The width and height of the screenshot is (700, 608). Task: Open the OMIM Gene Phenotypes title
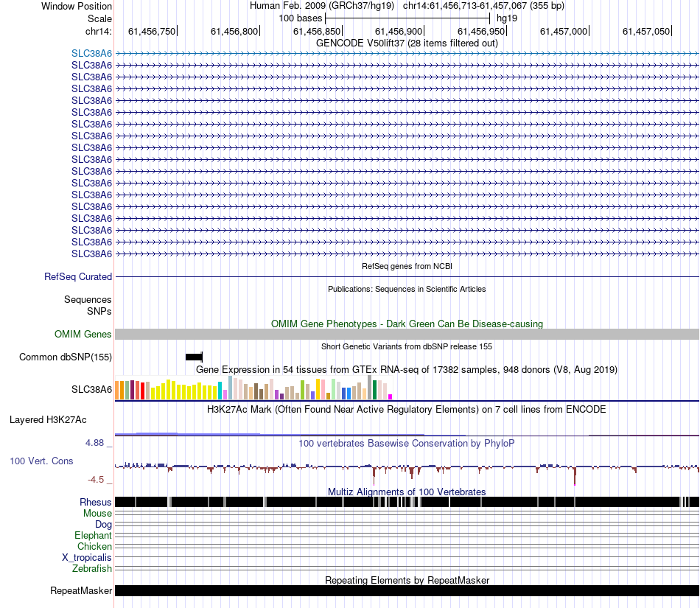407,324
